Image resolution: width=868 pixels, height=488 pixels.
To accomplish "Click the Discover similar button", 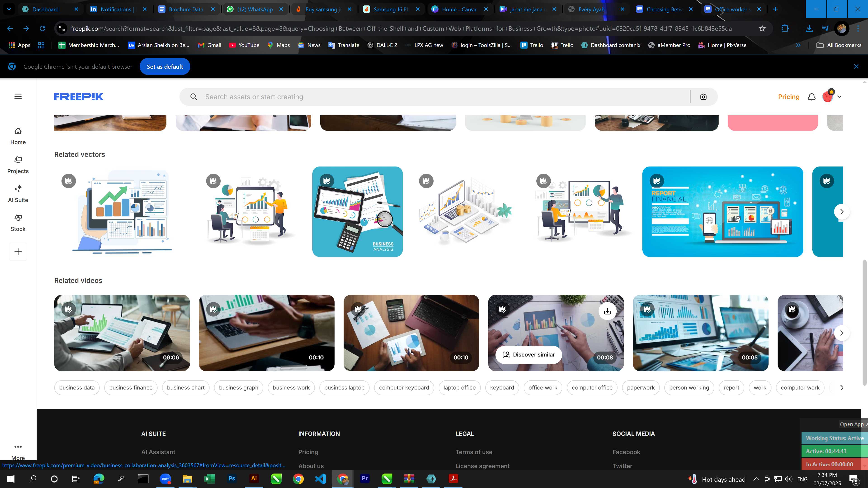I will point(528,355).
